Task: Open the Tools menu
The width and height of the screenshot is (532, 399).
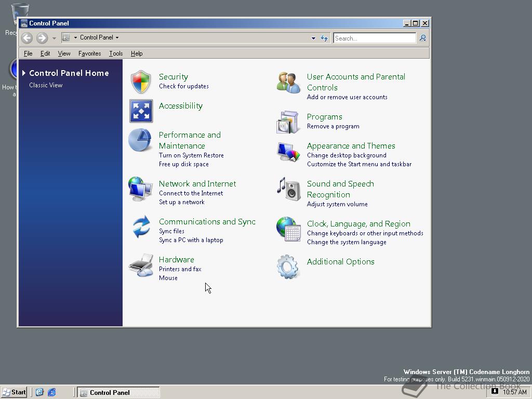Action: pos(116,54)
